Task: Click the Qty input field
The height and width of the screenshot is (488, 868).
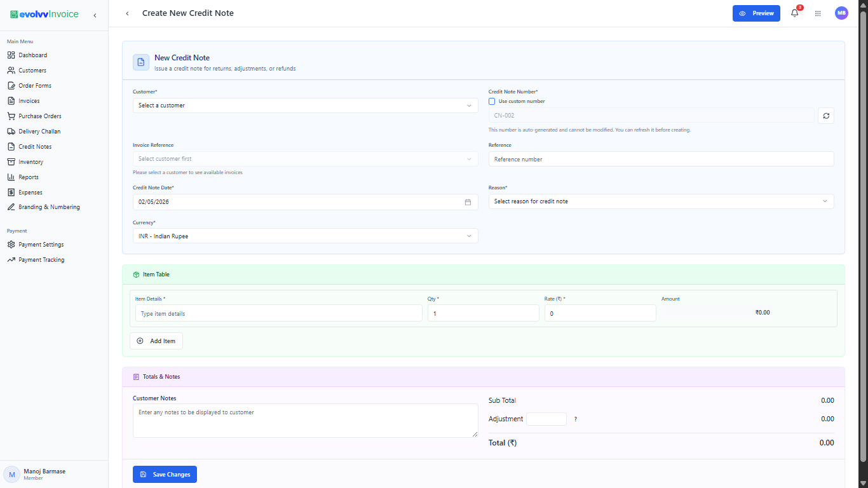Action: tap(483, 313)
